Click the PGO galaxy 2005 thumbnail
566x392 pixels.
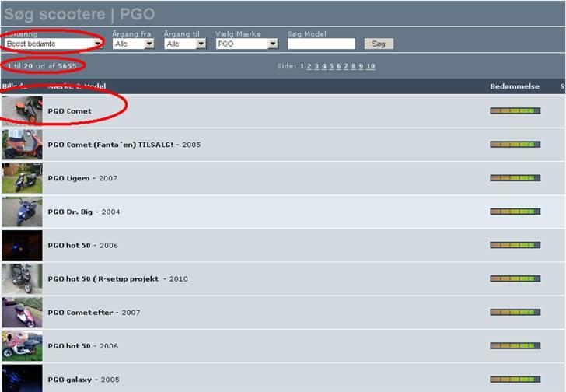pos(22,379)
